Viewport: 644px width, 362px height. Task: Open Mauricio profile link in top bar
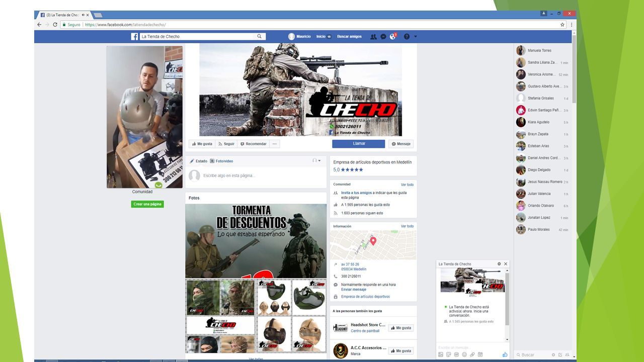click(299, 37)
